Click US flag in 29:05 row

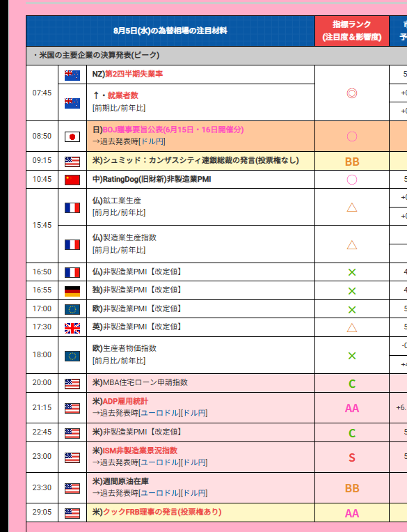click(72, 513)
